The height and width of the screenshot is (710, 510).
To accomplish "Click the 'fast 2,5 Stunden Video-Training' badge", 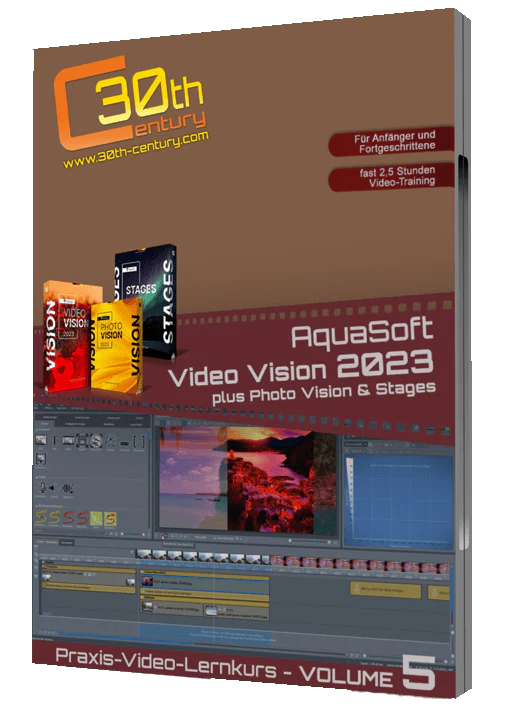I will click(392, 177).
